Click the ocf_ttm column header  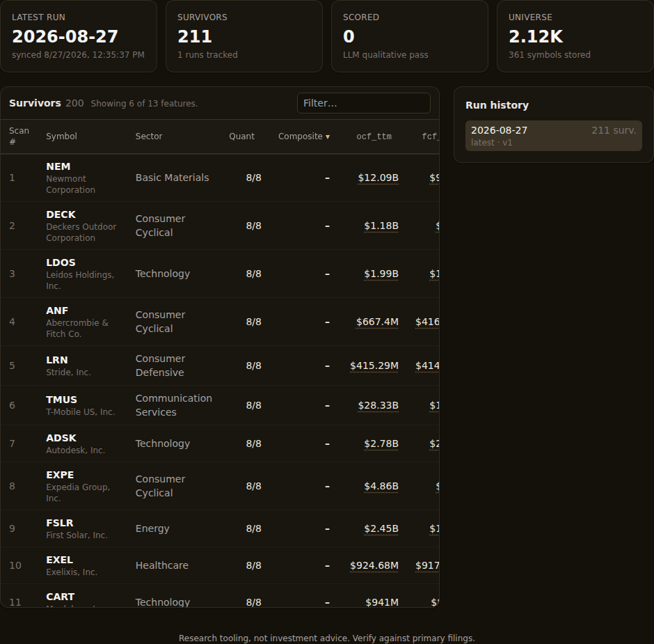(374, 136)
